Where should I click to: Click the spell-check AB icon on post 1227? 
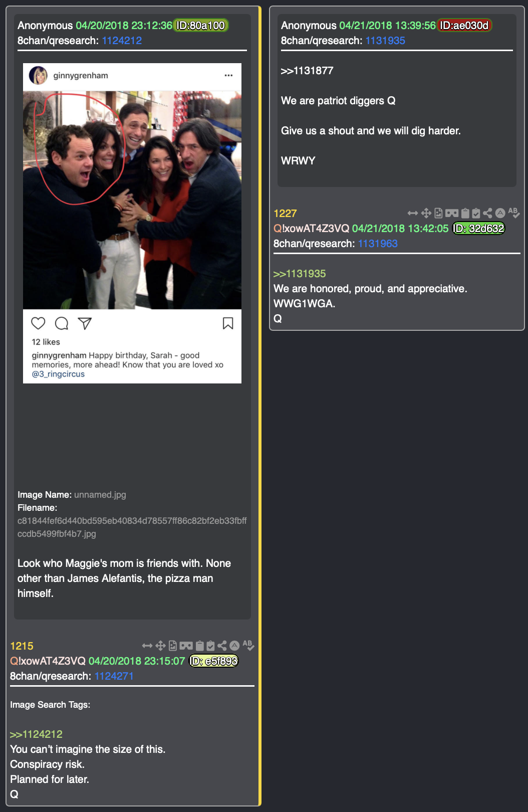pos(513,213)
